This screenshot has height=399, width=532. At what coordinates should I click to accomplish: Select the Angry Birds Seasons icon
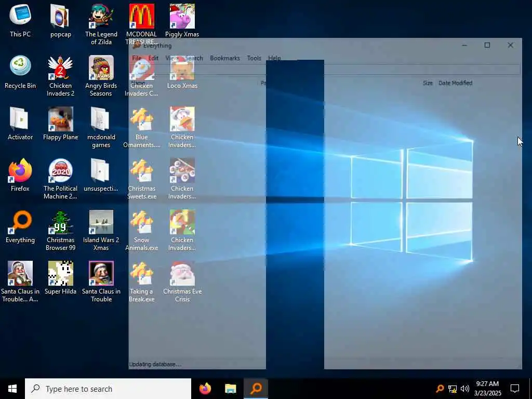(x=101, y=76)
